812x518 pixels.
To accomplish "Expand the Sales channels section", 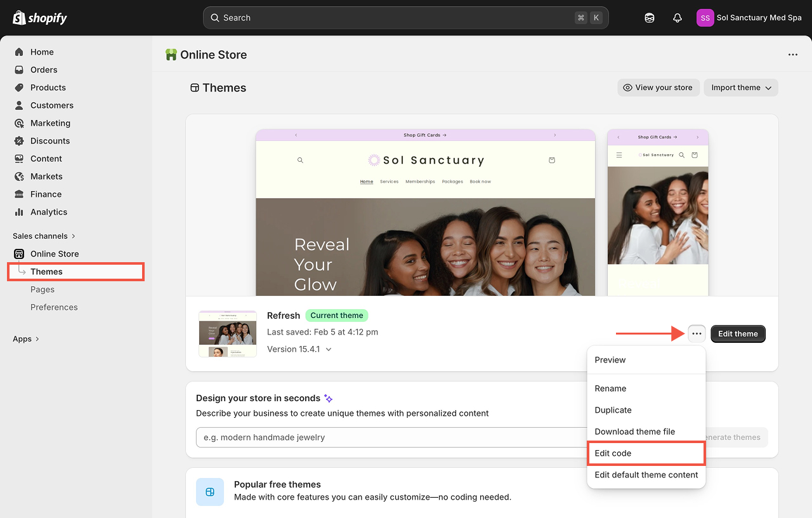I will [x=44, y=236].
